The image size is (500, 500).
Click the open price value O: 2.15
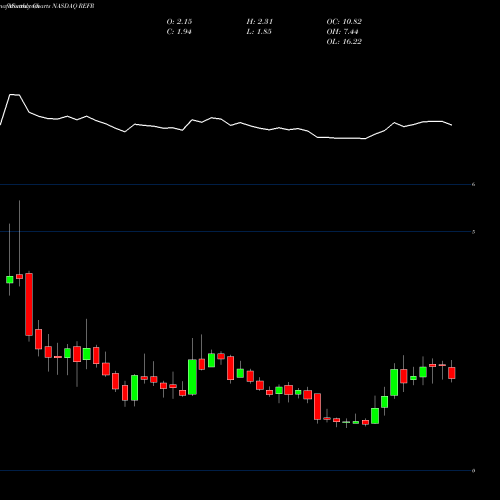tap(179, 22)
